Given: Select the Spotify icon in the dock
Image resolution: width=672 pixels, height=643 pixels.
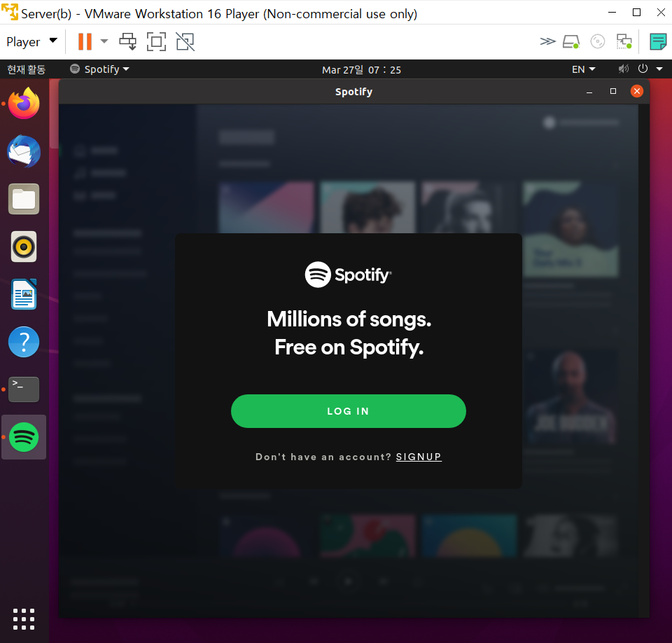Looking at the screenshot, I should pos(24,437).
